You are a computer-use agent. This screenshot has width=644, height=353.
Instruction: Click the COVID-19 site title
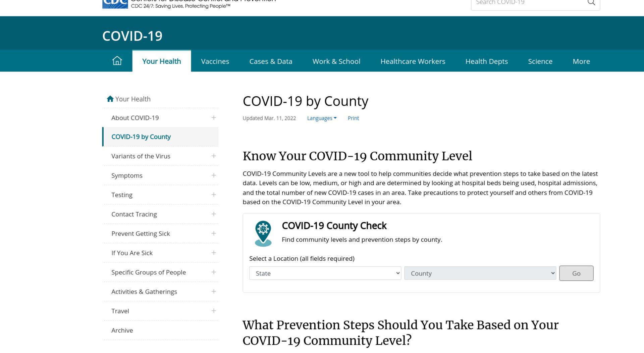[x=132, y=36]
